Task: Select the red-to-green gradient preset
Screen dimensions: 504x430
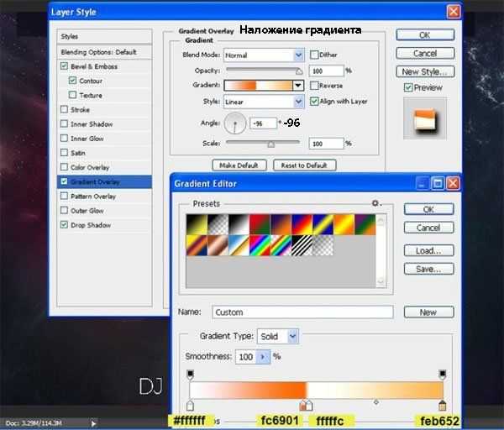Action: click(260, 224)
